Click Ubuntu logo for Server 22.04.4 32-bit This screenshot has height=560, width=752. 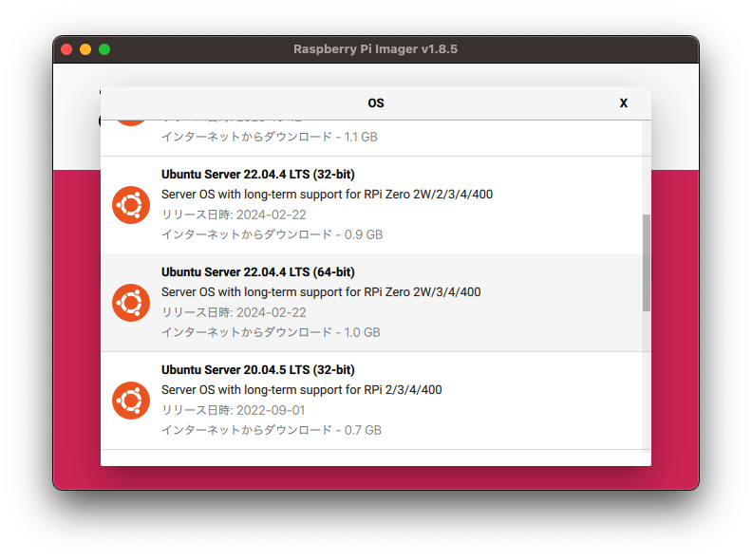pos(131,205)
